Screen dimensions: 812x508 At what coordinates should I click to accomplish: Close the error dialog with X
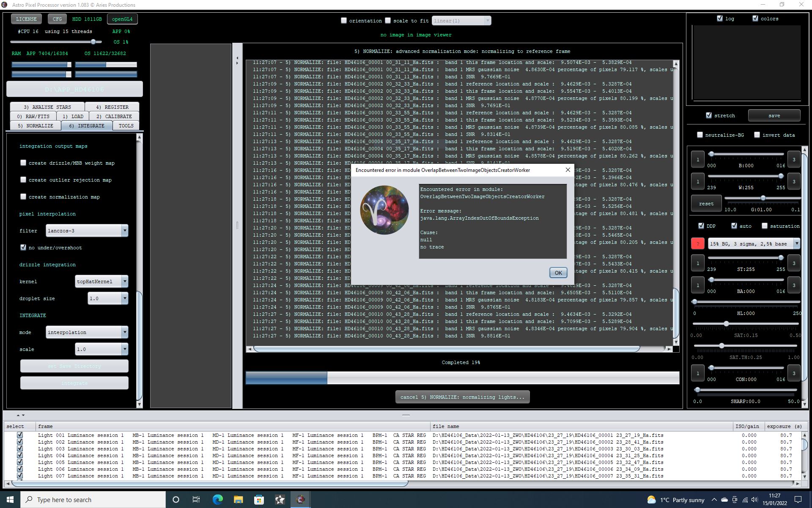(x=568, y=170)
